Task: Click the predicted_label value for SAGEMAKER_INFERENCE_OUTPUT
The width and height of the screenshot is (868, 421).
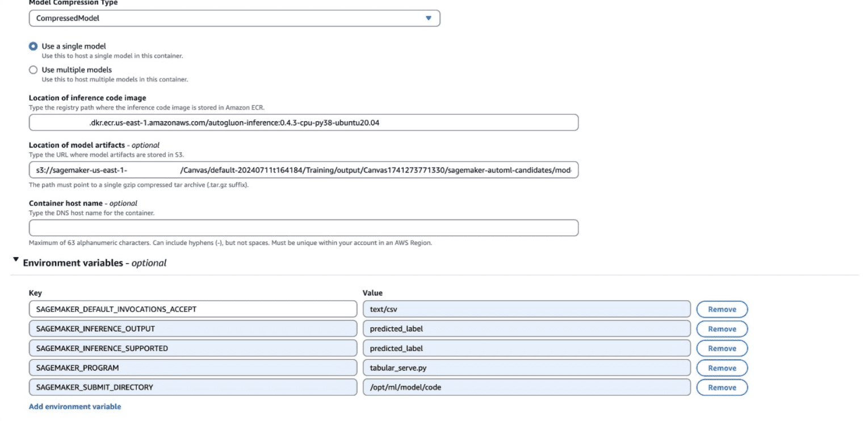Action: pyautogui.click(x=526, y=329)
